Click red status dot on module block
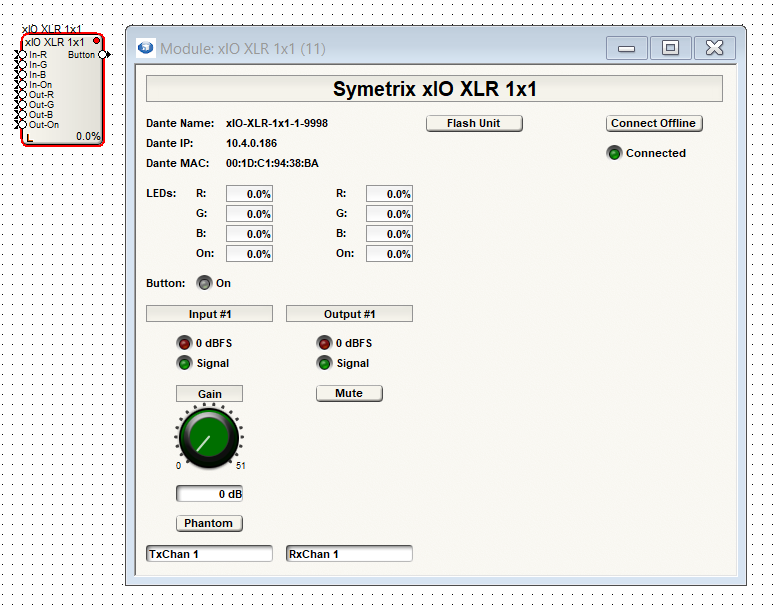 (97, 41)
